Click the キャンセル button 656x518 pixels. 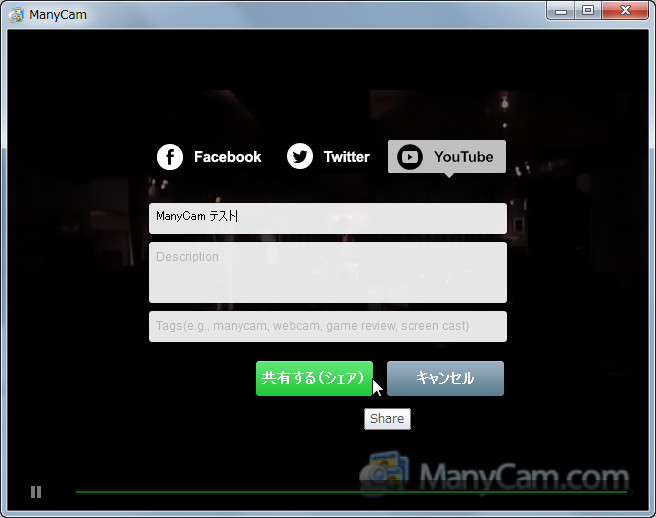pos(445,378)
